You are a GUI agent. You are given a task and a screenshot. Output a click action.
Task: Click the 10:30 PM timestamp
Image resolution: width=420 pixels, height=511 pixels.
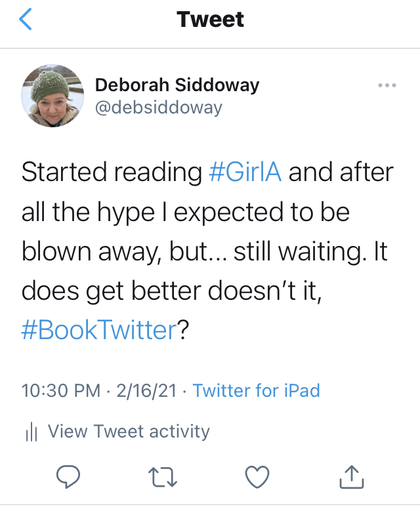coord(60,391)
